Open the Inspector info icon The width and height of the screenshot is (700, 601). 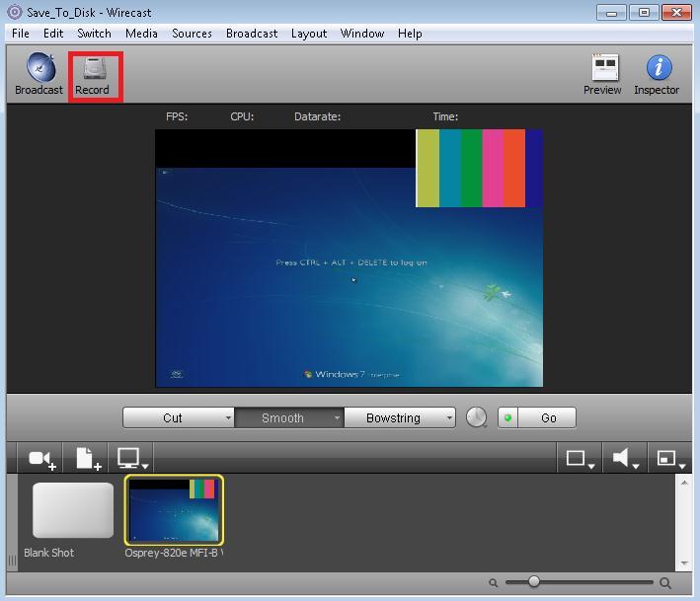coord(659,68)
